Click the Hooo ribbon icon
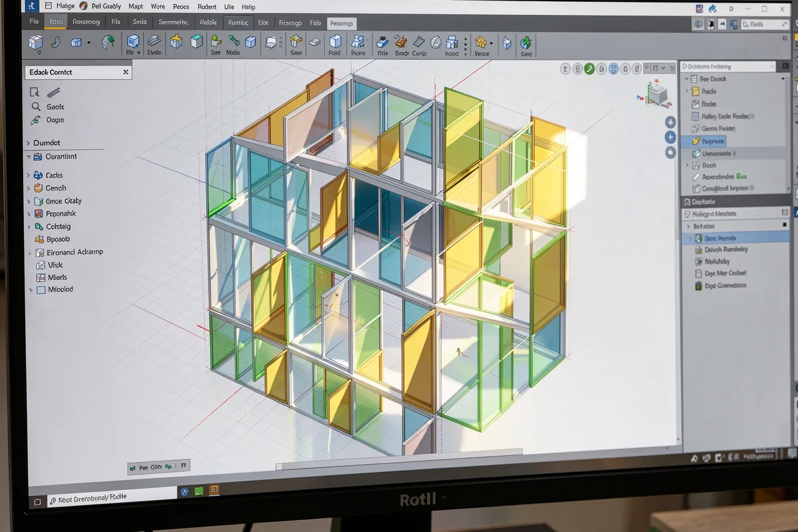798x532 pixels. (x=452, y=43)
